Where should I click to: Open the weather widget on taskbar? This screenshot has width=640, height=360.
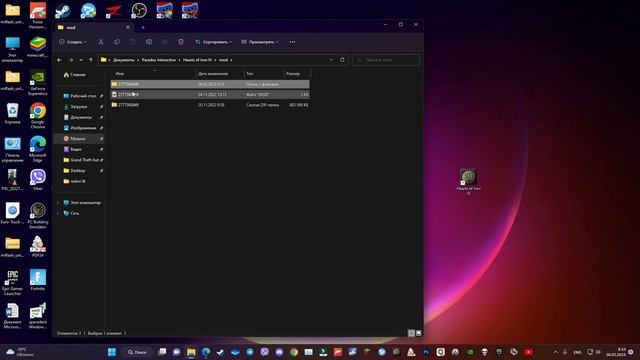tap(20, 352)
